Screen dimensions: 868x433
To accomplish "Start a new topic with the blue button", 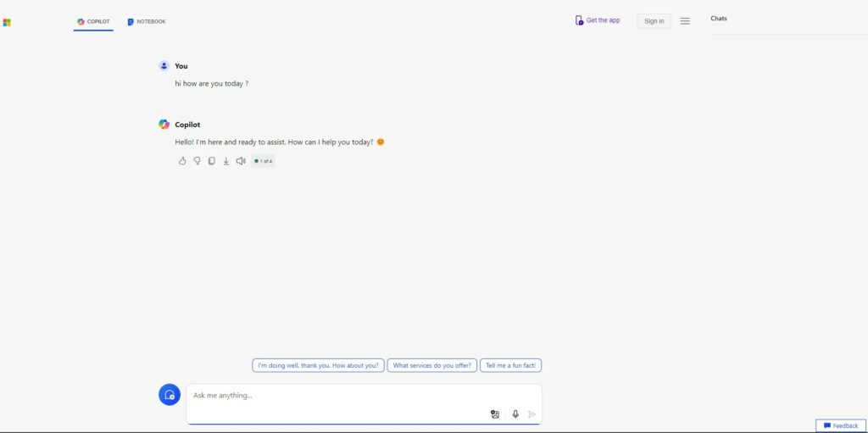I will (170, 395).
